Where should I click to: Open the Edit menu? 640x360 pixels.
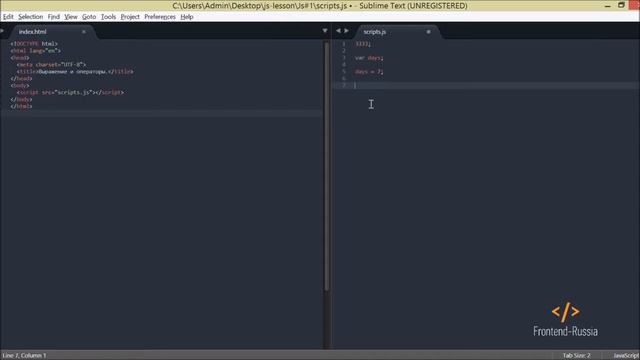[8, 17]
